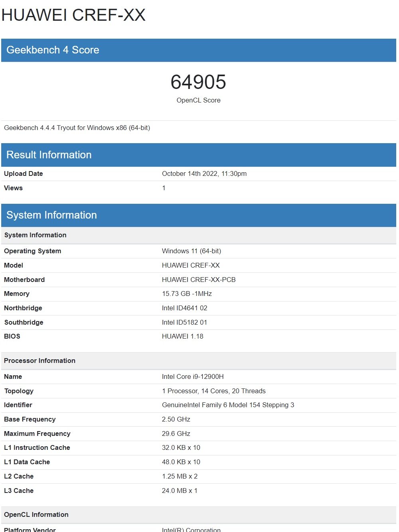Click the "L1 Instruction Cache" row label
This screenshot has height=532, width=399.
pos(37,448)
